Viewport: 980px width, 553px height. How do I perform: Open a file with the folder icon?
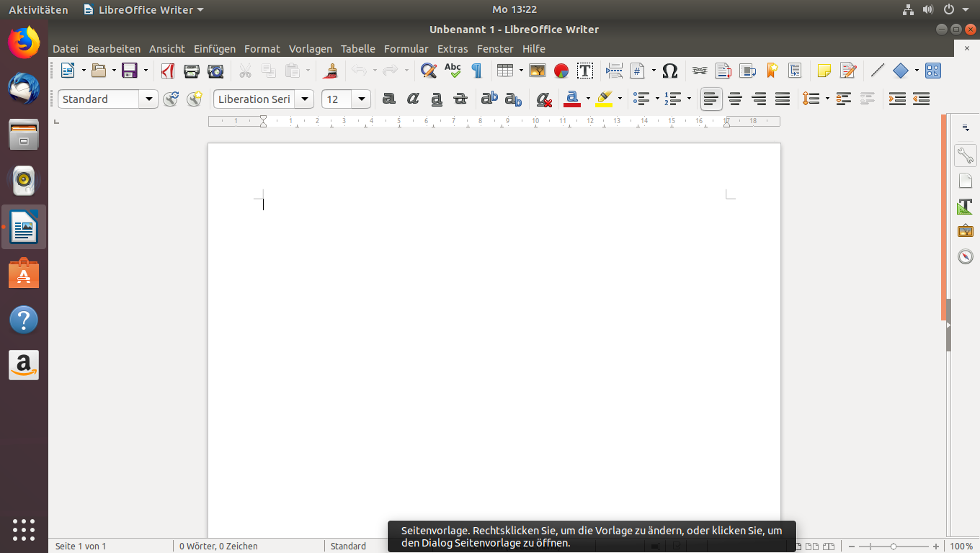pyautogui.click(x=99, y=71)
